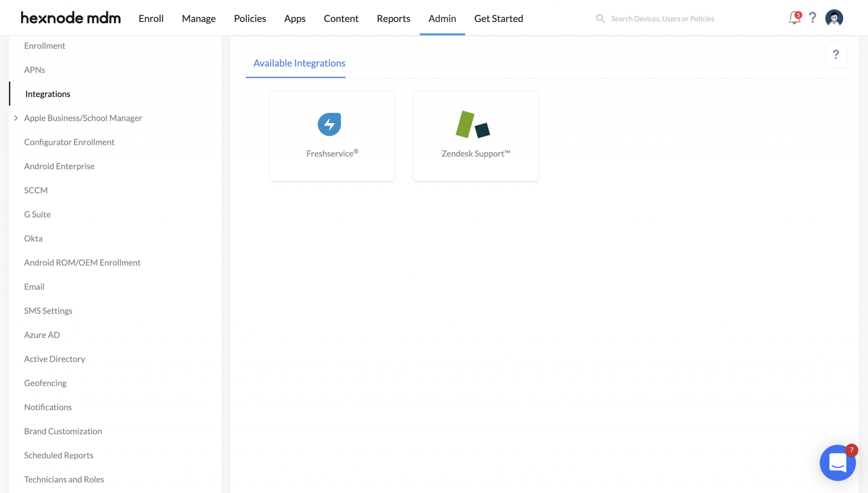868x493 pixels.
Task: Open Brand Customization settings
Action: [x=63, y=431]
